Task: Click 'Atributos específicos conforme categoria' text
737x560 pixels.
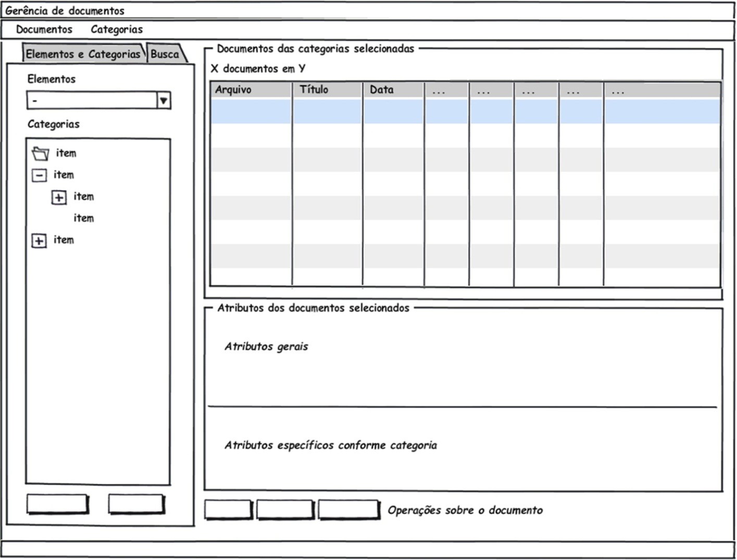Action: pos(331,446)
